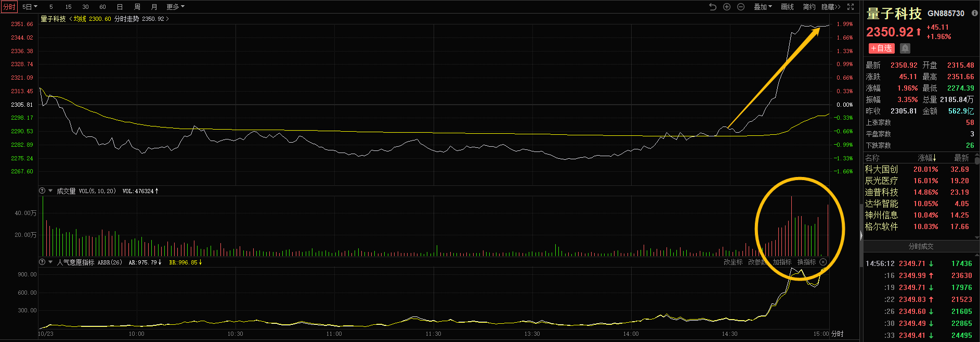The height and width of the screenshot is (342, 980).
Task: Click 上涨家数 value 58
Action: (x=970, y=122)
